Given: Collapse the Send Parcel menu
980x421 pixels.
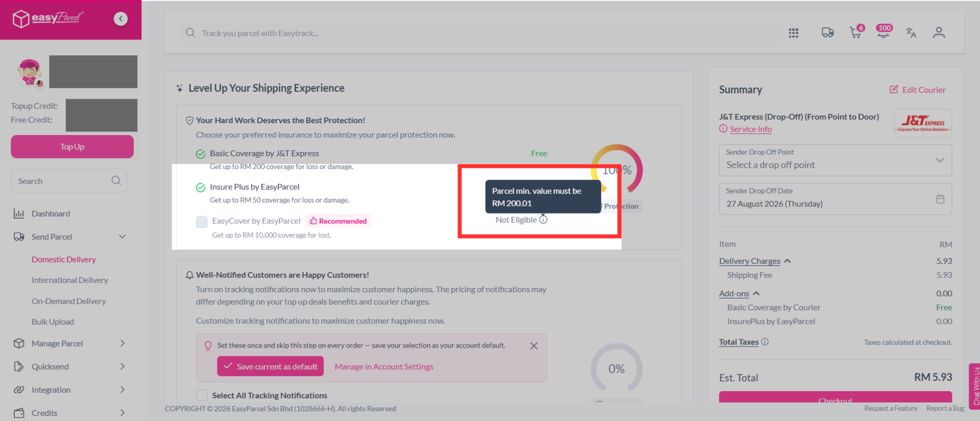Looking at the screenshot, I should click(x=122, y=237).
